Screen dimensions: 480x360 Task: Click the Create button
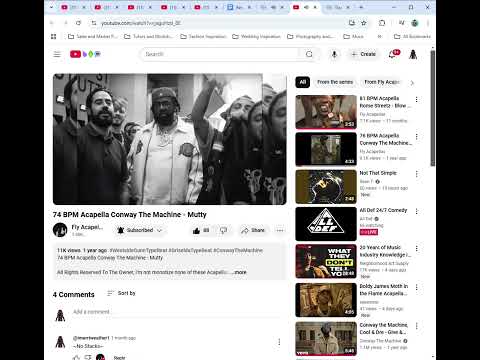tap(364, 54)
